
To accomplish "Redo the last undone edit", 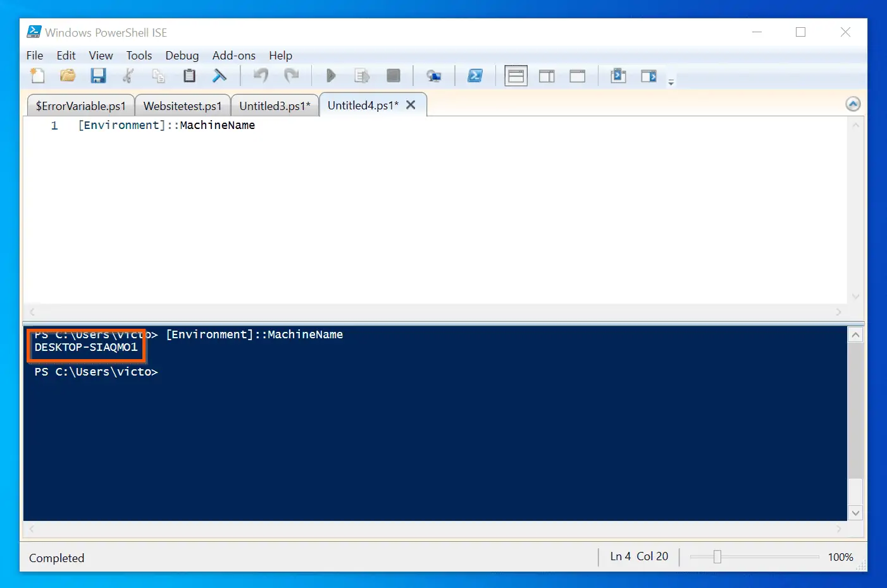I will 291,76.
